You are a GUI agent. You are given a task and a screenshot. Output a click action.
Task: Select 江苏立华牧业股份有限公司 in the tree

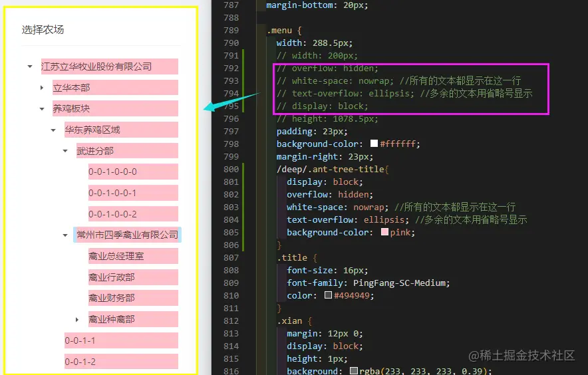110,66
